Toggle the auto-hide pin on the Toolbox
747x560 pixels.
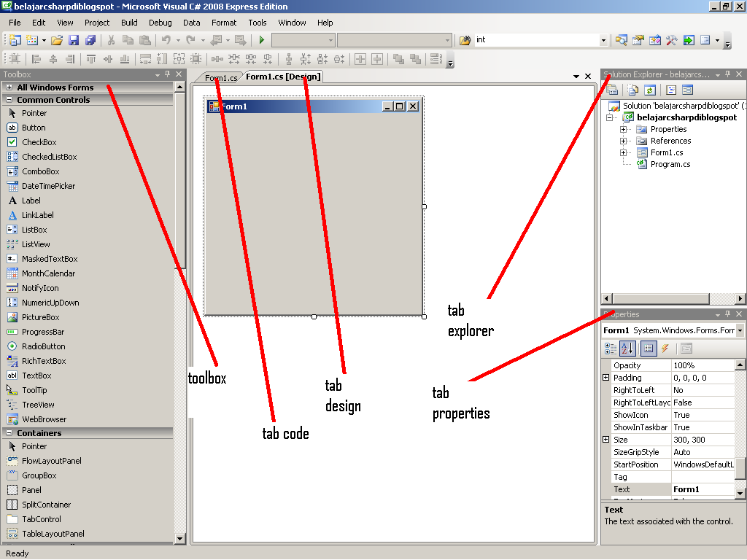tap(167, 74)
